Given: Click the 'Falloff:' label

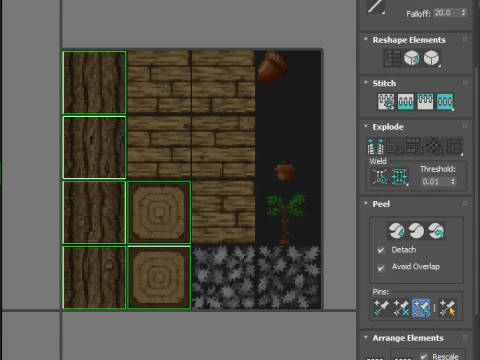Looking at the screenshot, I should 418,14.
